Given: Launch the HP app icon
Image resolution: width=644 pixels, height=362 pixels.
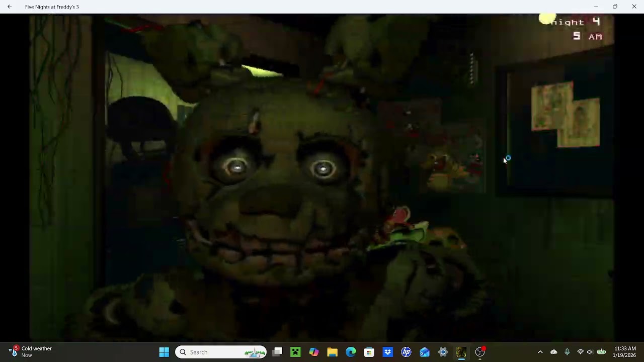Looking at the screenshot, I should (x=406, y=352).
